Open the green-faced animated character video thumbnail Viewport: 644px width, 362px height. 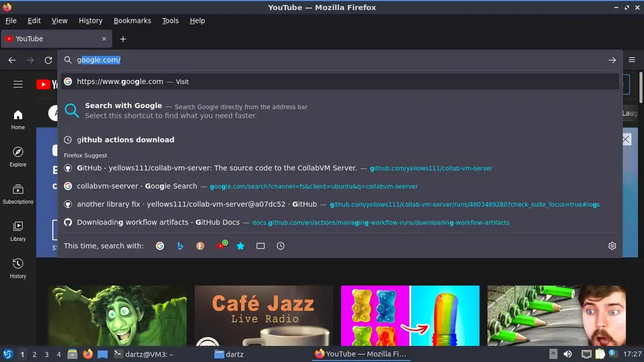[117, 316]
